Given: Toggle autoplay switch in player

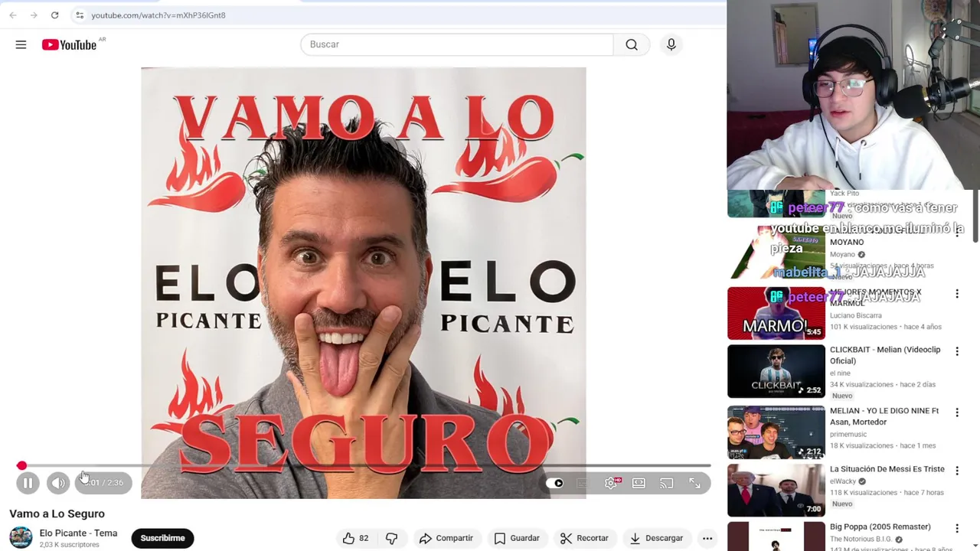Looking at the screenshot, I should point(555,484).
